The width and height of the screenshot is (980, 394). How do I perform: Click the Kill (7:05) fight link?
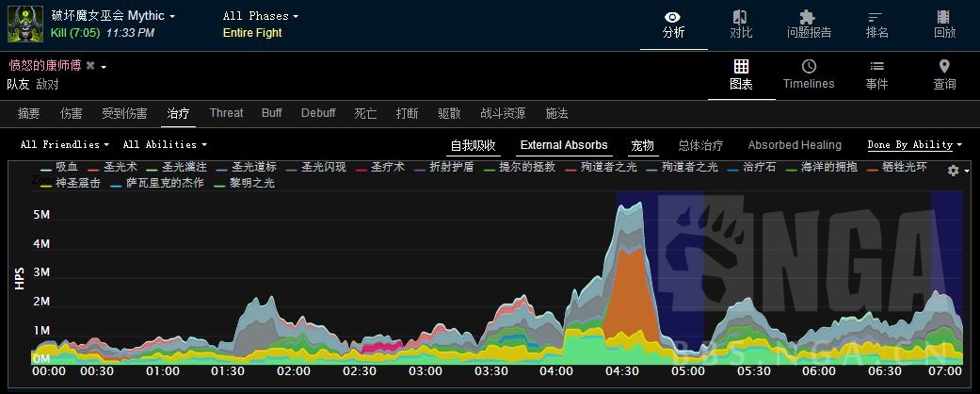pyautogui.click(x=75, y=33)
